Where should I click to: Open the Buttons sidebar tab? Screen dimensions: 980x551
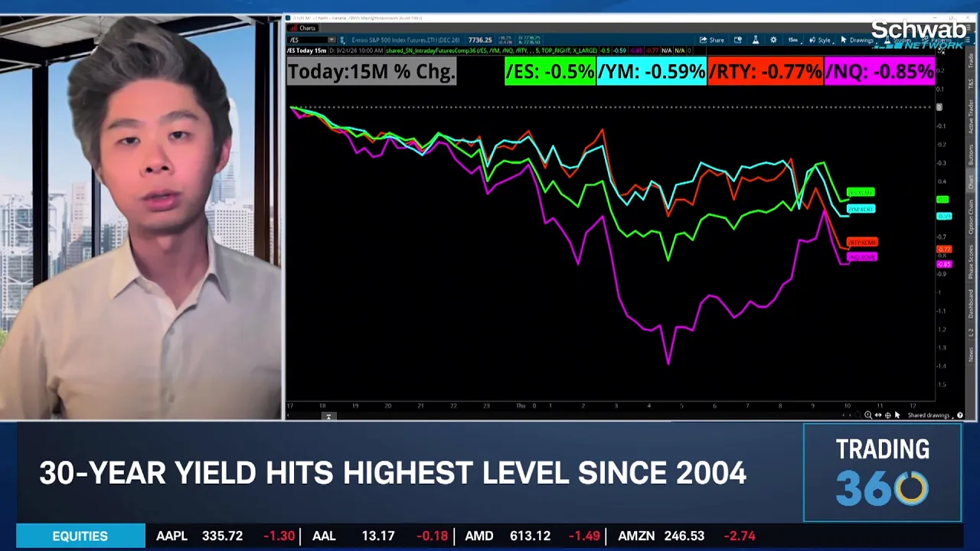point(971,155)
